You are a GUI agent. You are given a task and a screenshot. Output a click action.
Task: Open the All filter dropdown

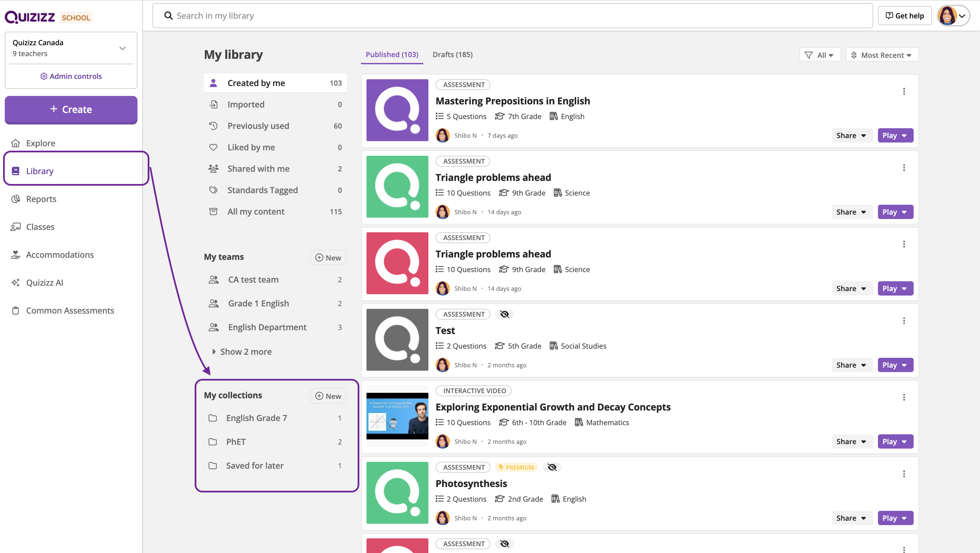pos(819,55)
